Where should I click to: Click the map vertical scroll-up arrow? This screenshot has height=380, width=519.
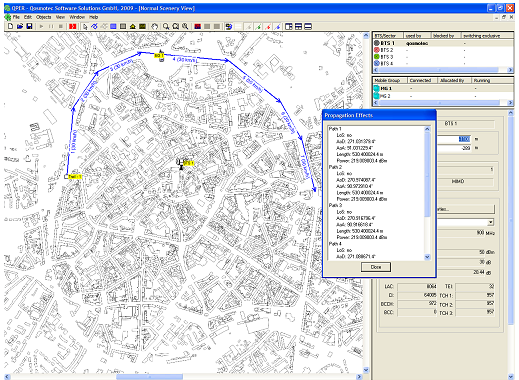(366, 35)
